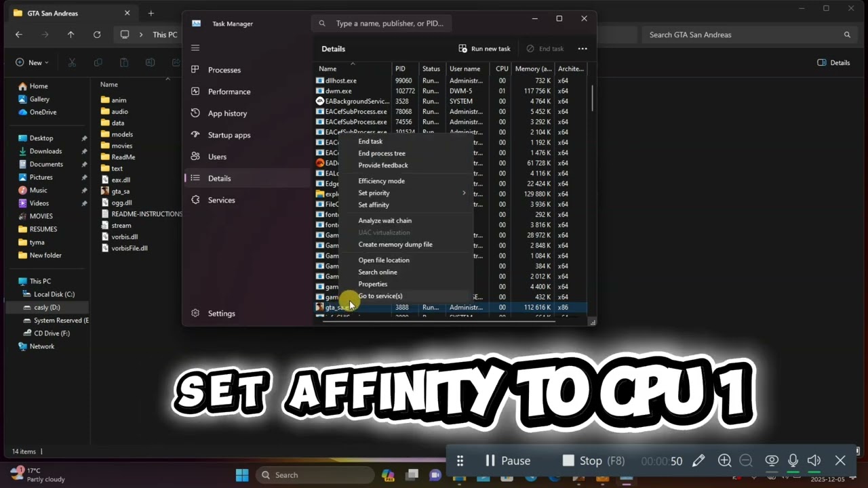This screenshot has height=488, width=868.
Task: Click the greyed-out End task toolbar button
Action: pyautogui.click(x=545, y=49)
